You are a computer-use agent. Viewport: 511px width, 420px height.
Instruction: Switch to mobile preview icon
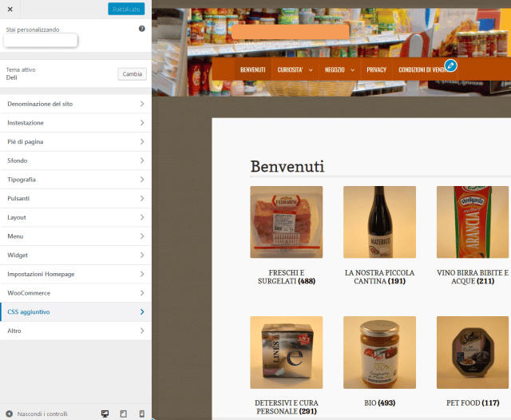(x=142, y=414)
